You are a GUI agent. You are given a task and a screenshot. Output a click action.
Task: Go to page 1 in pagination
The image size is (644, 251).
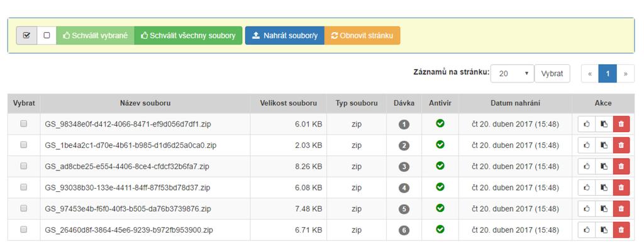pos(608,74)
